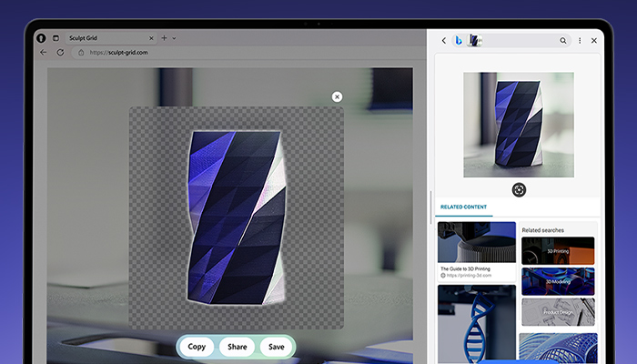637x364 pixels.
Task: Select the 3D Modeling related search
Action: 557,281
